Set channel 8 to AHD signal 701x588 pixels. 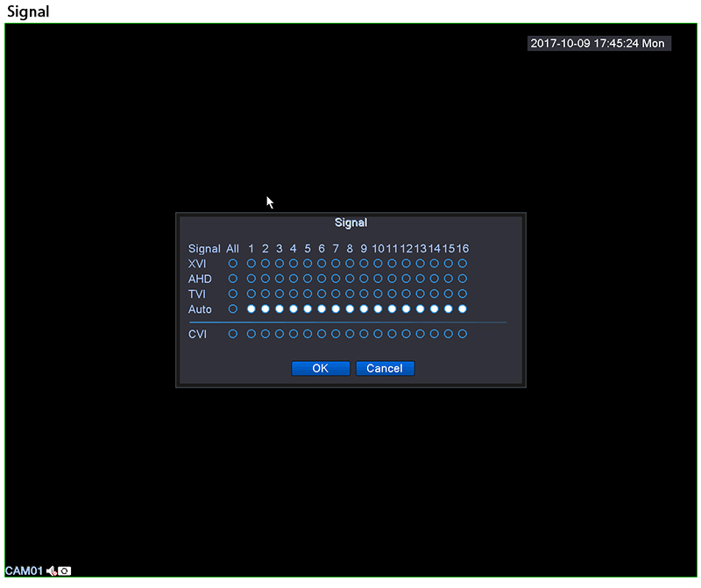click(350, 279)
